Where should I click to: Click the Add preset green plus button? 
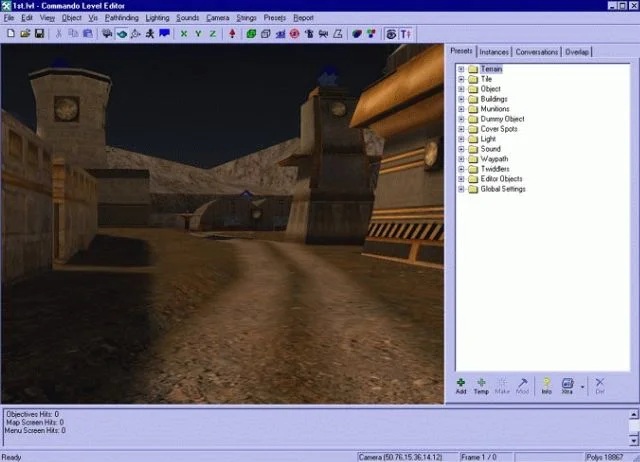(461, 386)
